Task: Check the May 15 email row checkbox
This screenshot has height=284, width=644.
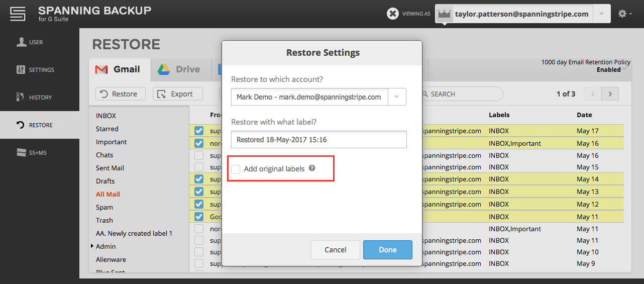Action: pos(199,167)
